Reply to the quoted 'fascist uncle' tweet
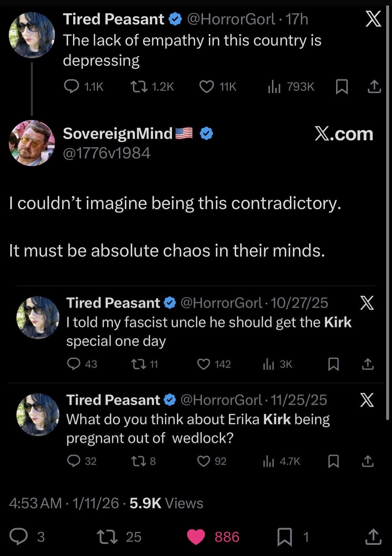The height and width of the screenshot is (556, 392). click(x=74, y=364)
